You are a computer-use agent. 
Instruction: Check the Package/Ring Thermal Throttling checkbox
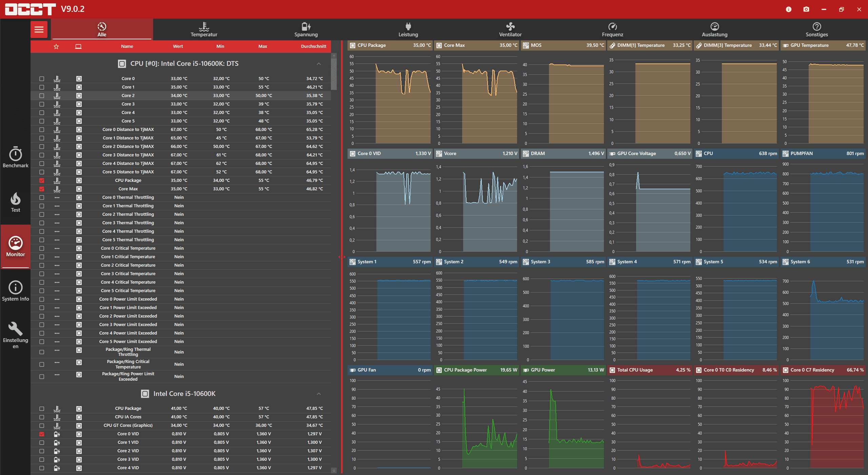tap(42, 352)
